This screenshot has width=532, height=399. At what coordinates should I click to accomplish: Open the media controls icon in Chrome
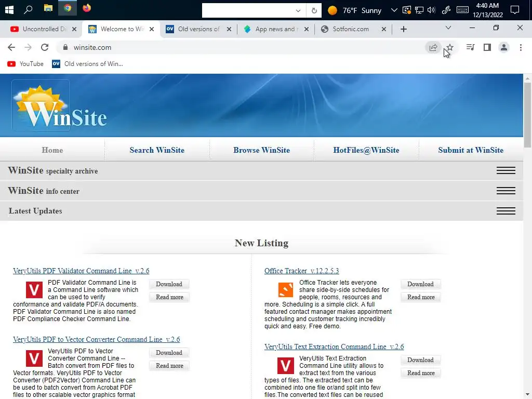[x=470, y=47]
